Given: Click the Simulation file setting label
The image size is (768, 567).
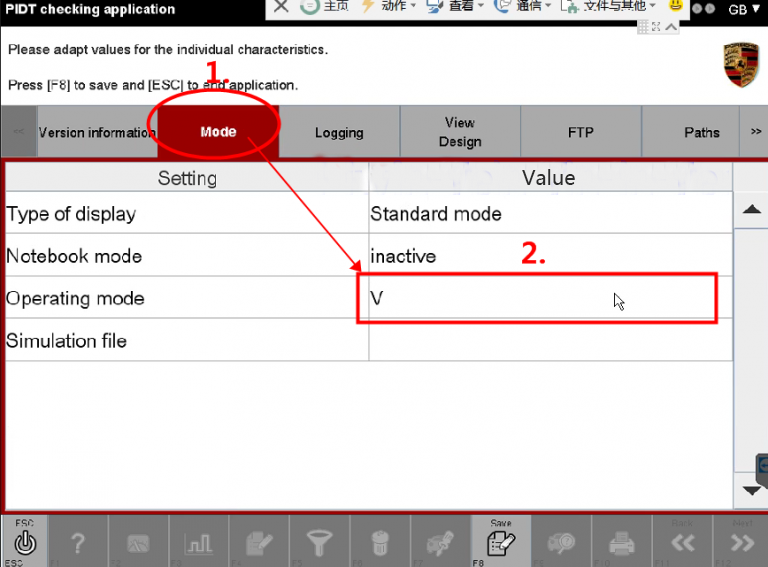Looking at the screenshot, I should coord(67,341).
